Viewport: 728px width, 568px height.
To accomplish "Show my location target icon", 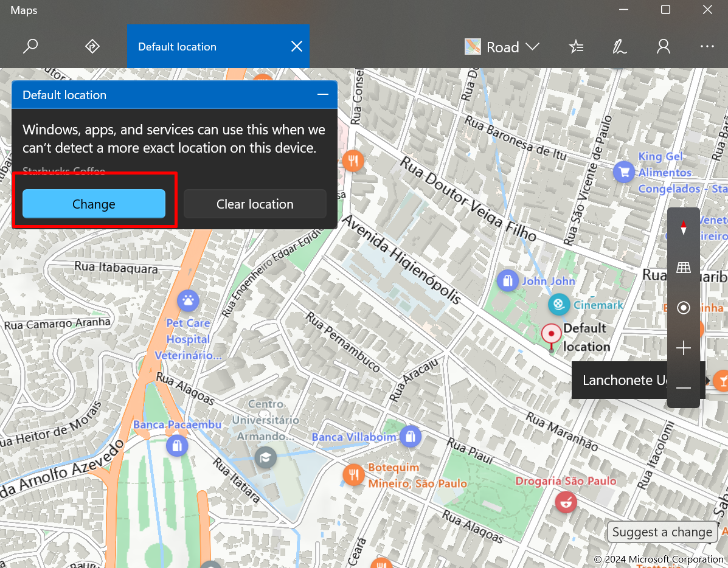I will 684,308.
